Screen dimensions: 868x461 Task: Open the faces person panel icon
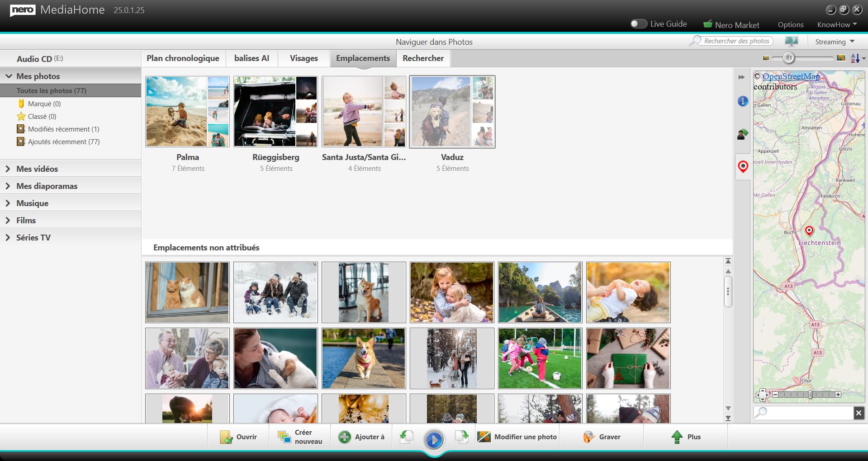coord(743,134)
